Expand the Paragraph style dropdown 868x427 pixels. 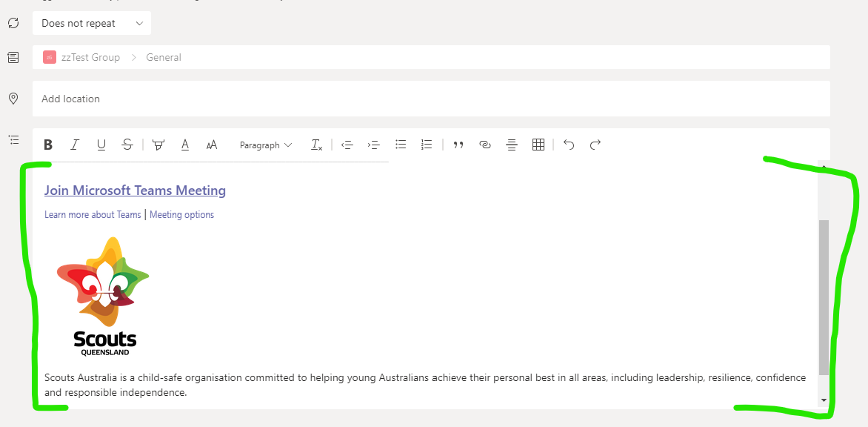(x=265, y=145)
